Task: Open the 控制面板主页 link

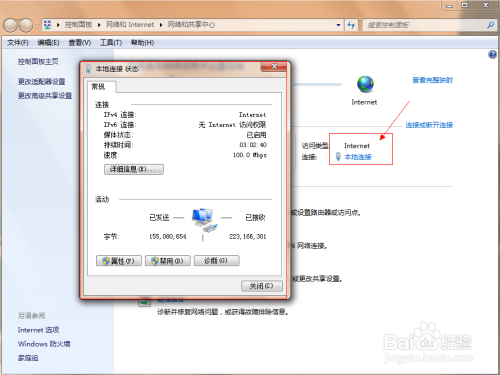Action: (x=38, y=61)
